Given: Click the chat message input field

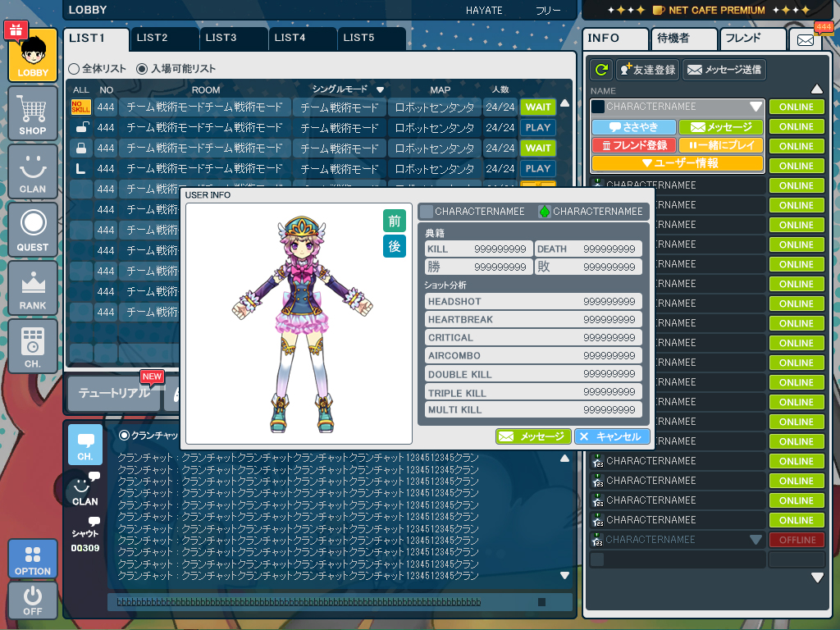Looking at the screenshot, I should 339,602.
